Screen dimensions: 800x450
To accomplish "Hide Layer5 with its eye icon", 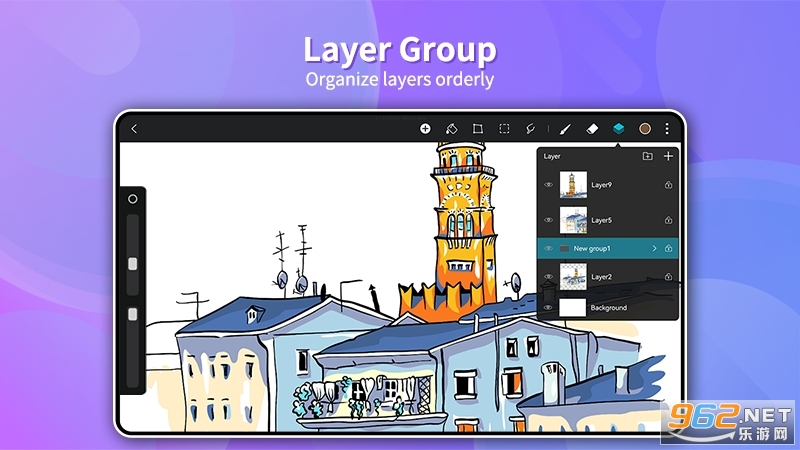I will [548, 220].
